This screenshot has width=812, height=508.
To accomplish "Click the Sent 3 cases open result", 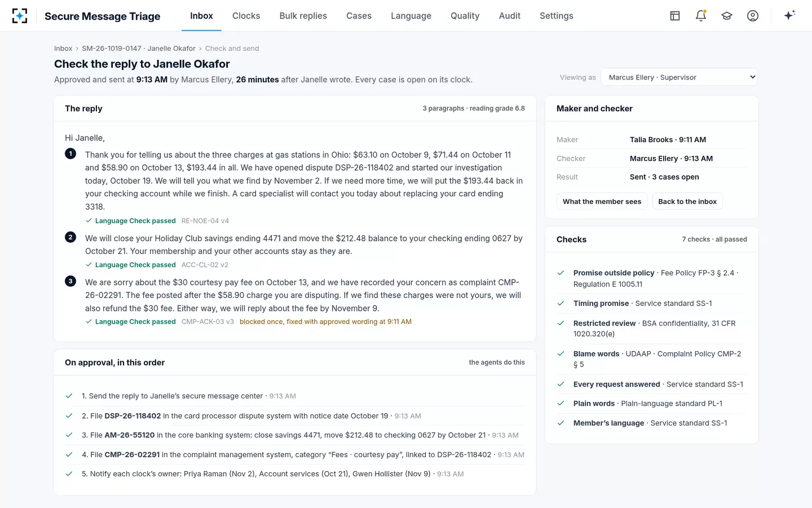I will [x=664, y=177].
